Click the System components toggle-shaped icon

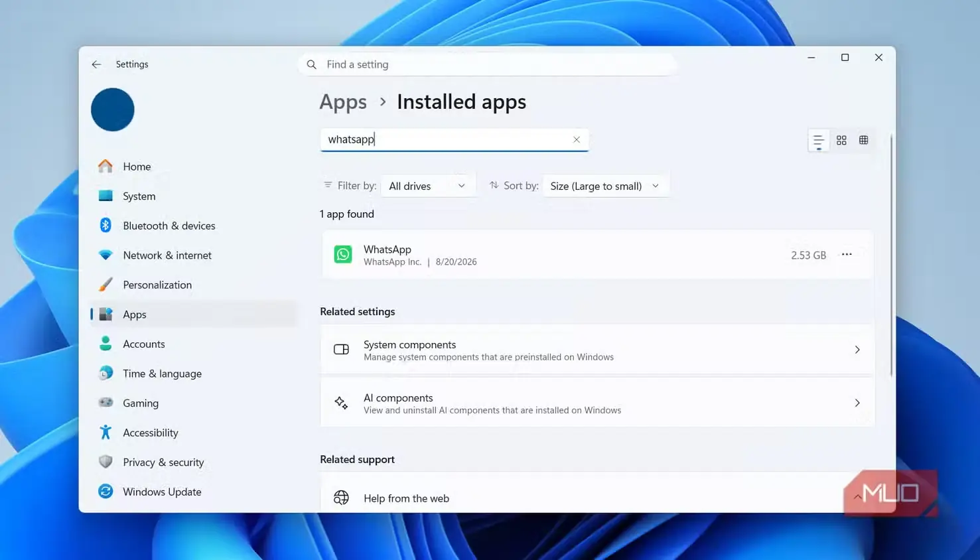341,350
